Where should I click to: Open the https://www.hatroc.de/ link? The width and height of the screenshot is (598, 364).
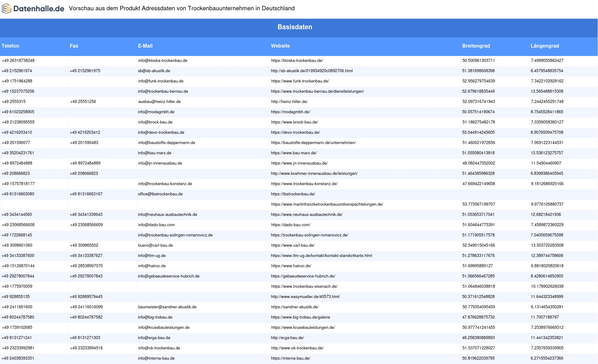tap(291, 266)
